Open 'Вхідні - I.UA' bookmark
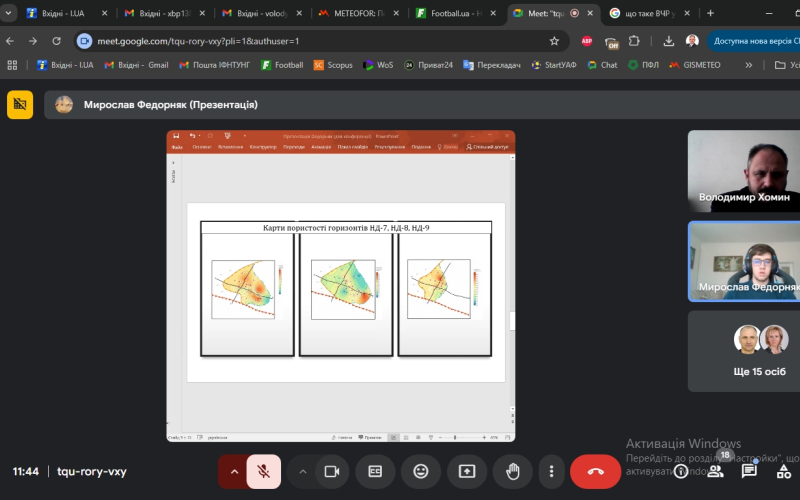The width and height of the screenshot is (800, 500). coord(65,65)
